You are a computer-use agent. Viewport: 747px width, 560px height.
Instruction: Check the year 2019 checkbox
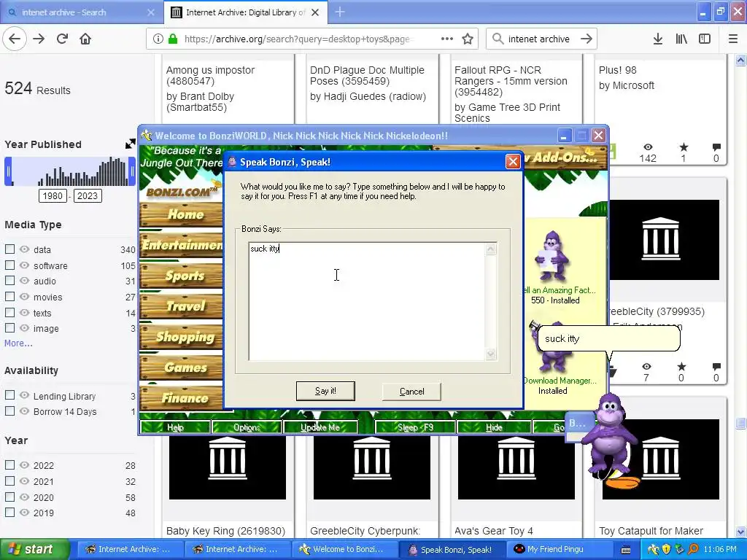click(9, 513)
